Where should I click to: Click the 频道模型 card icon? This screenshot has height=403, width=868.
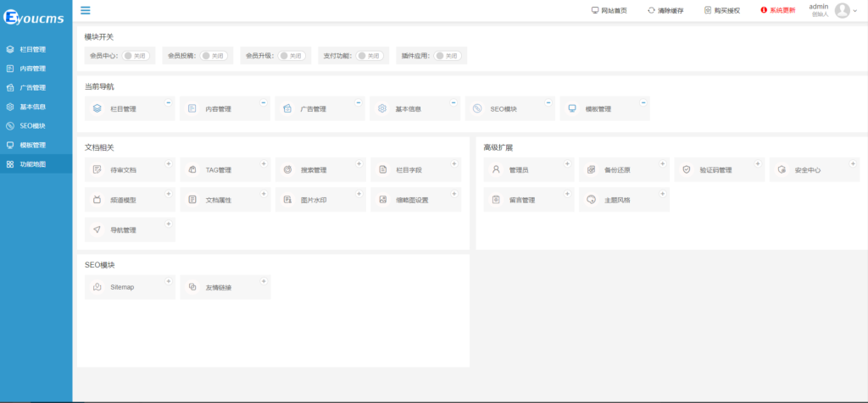tap(97, 200)
